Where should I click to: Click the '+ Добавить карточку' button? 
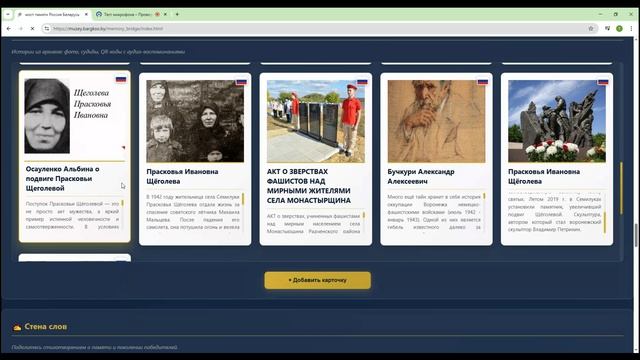318,280
